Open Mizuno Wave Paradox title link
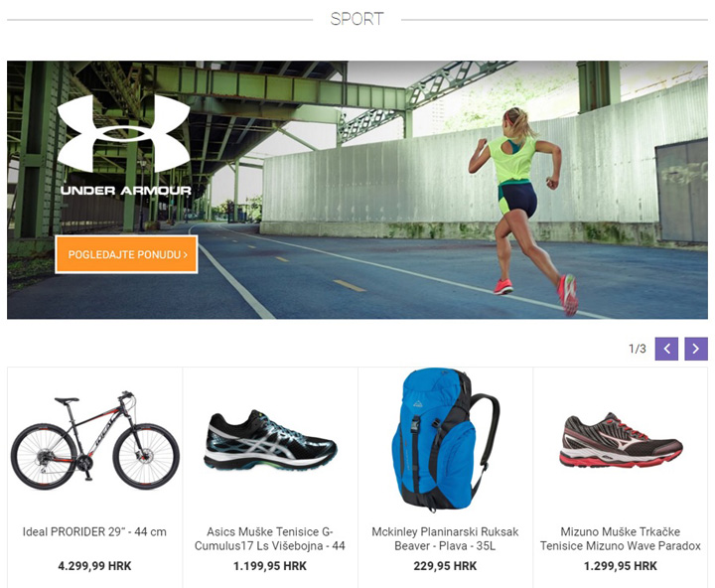This screenshot has width=715, height=588. point(620,538)
